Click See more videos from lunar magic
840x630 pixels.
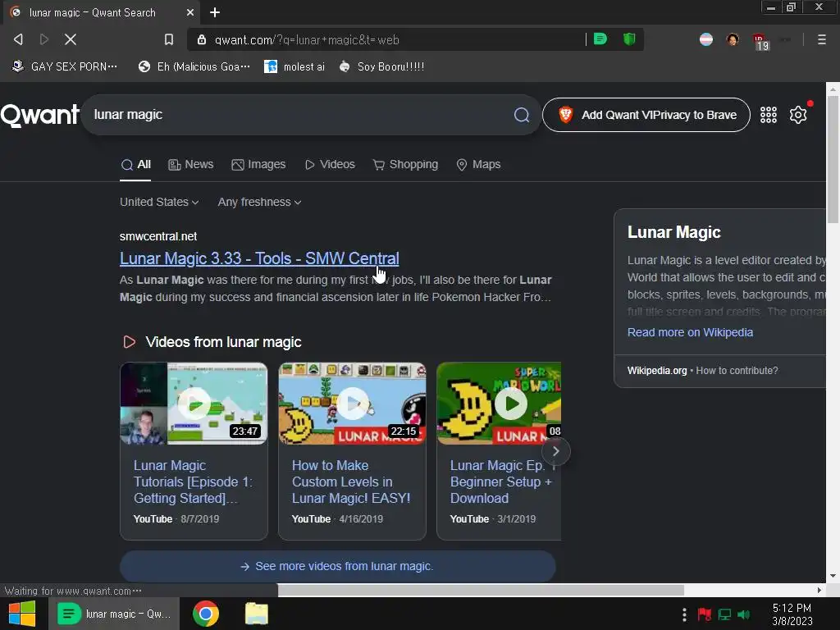[337, 566]
